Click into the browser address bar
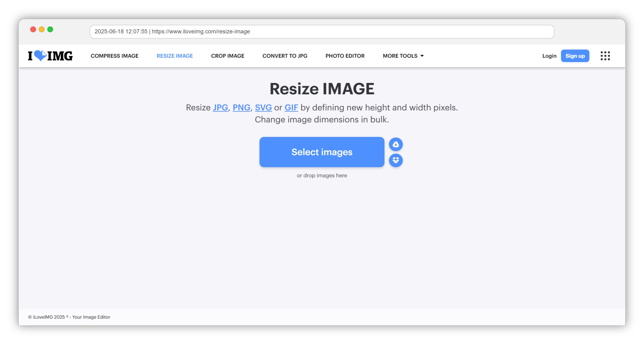 (322, 31)
